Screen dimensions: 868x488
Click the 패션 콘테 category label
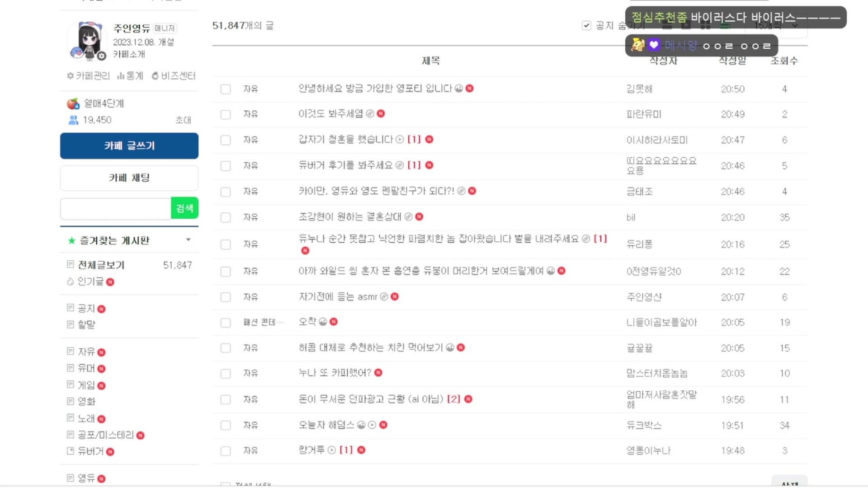[x=263, y=322]
